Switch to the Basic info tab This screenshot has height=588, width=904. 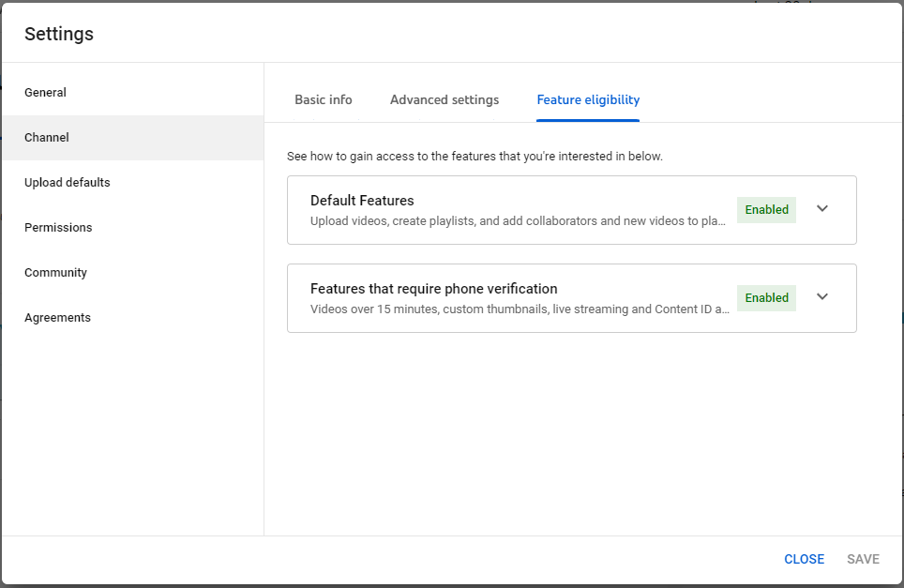[x=324, y=99]
